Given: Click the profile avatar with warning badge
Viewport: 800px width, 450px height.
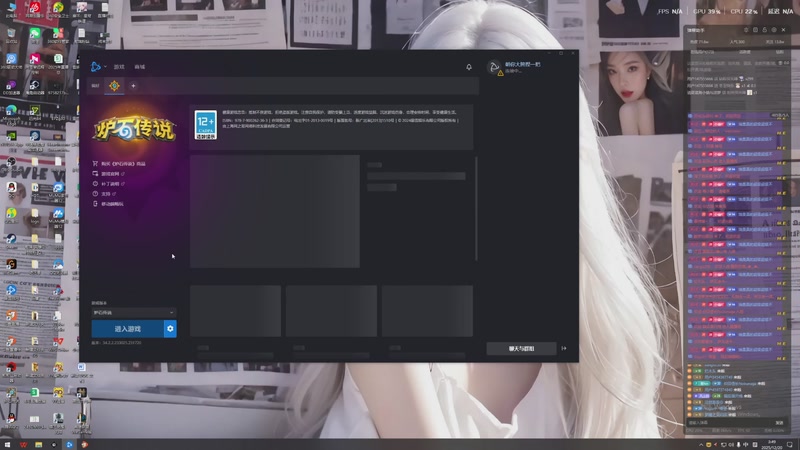Looking at the screenshot, I should pyautogui.click(x=494, y=67).
